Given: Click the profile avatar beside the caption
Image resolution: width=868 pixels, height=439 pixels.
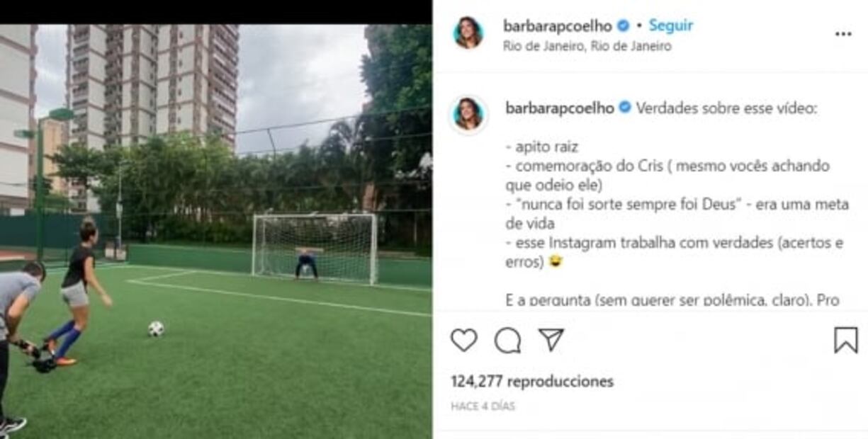Looking at the screenshot, I should click(x=468, y=114).
